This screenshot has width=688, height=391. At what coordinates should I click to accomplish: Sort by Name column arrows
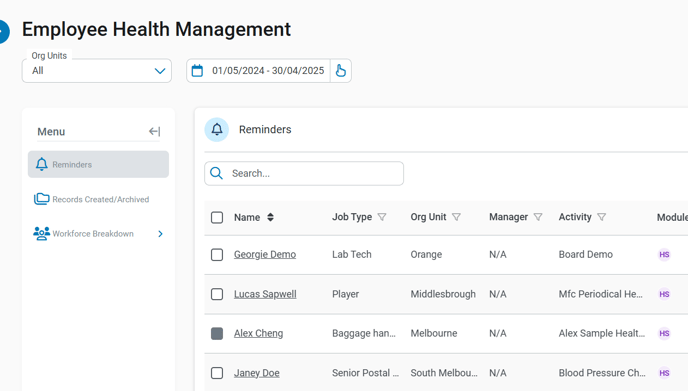270,217
